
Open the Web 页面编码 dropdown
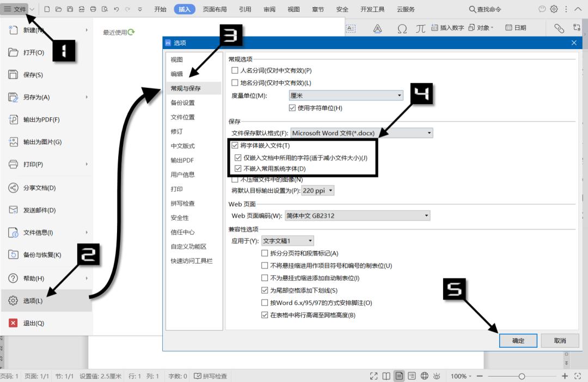click(426, 215)
